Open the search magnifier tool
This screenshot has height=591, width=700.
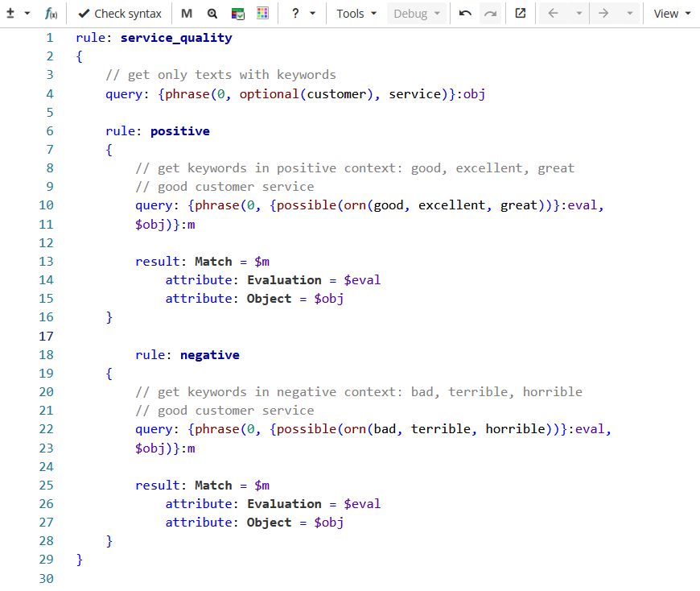click(x=212, y=14)
